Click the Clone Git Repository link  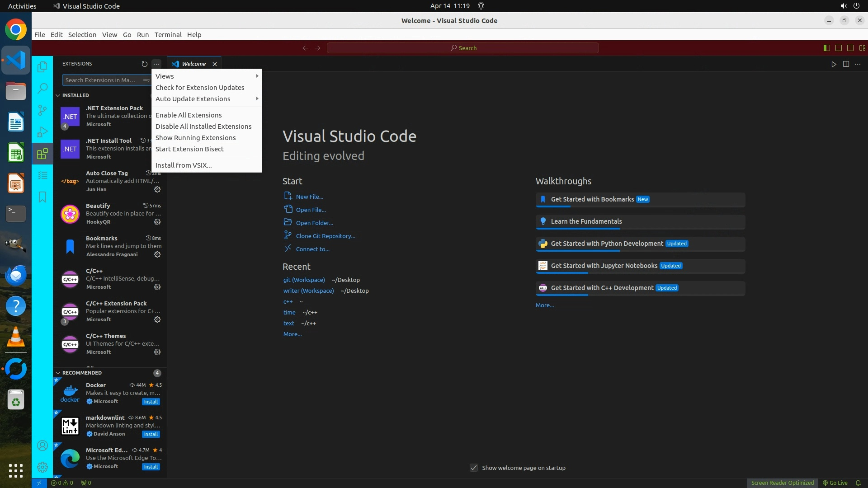point(325,236)
